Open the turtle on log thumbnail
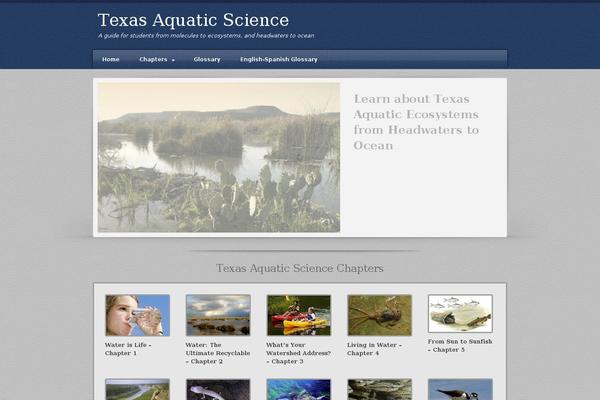600x400 pixels. [x=380, y=389]
